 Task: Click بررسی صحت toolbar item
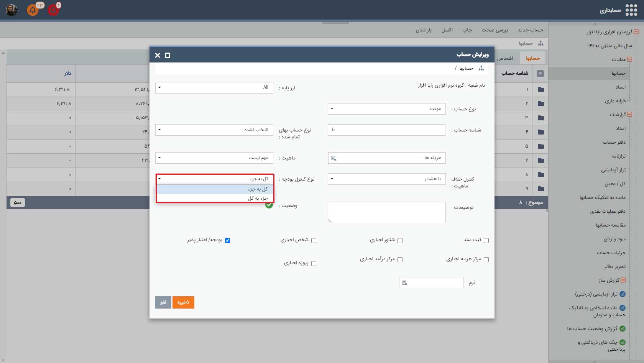pos(495,30)
